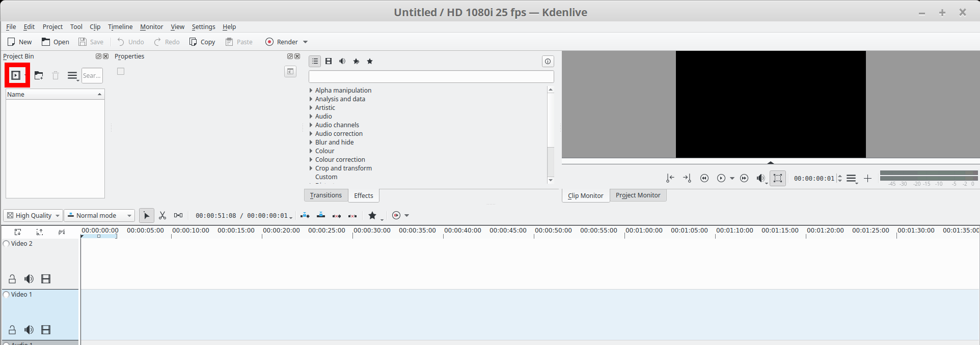Expand the Audio channels category
This screenshot has width=980, height=345.
[x=311, y=125]
